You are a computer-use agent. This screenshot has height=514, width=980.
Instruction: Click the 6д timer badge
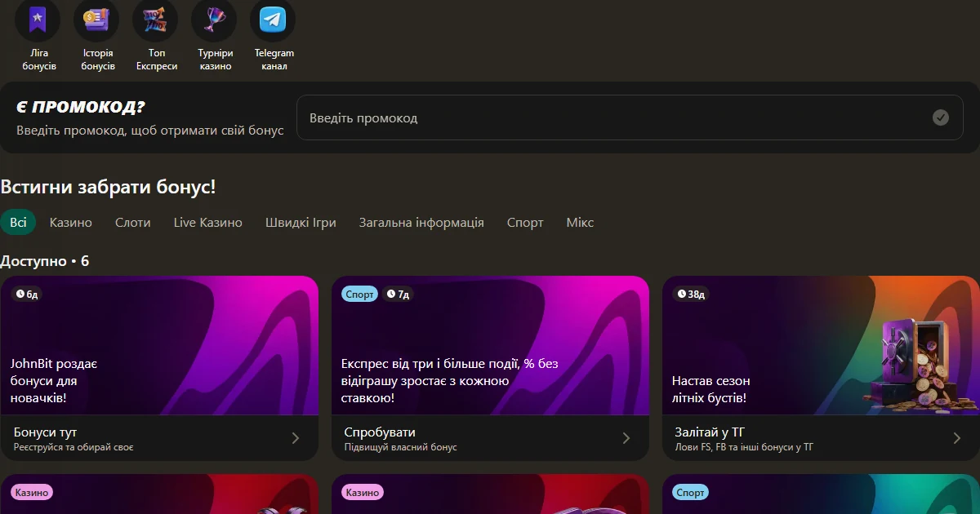pyautogui.click(x=27, y=294)
